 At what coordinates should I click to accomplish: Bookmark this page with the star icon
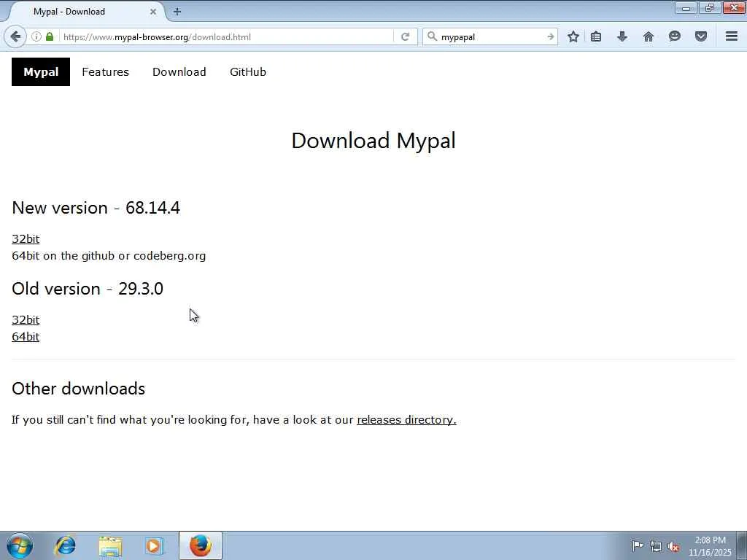pyautogui.click(x=573, y=36)
